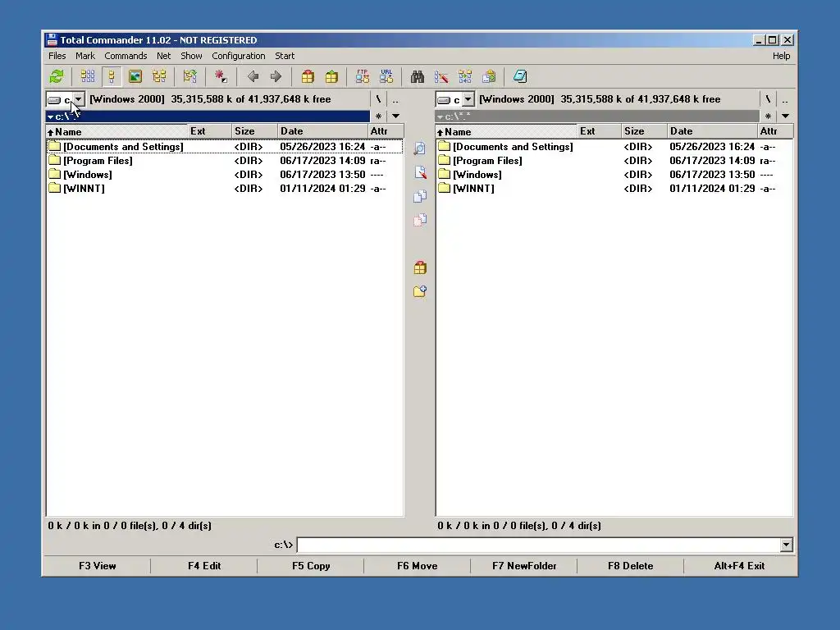The image size is (840, 630).
Task: Open the new URL connection icon
Action: coord(386,76)
